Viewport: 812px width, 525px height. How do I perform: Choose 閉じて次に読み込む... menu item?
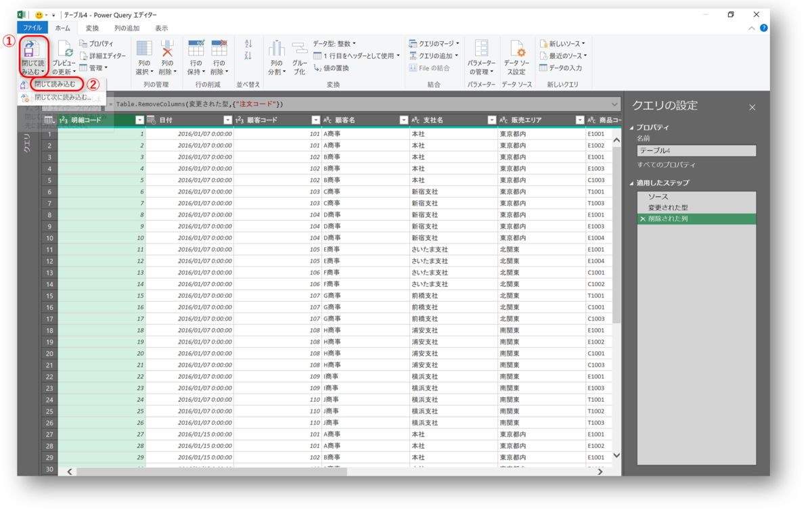click(63, 97)
